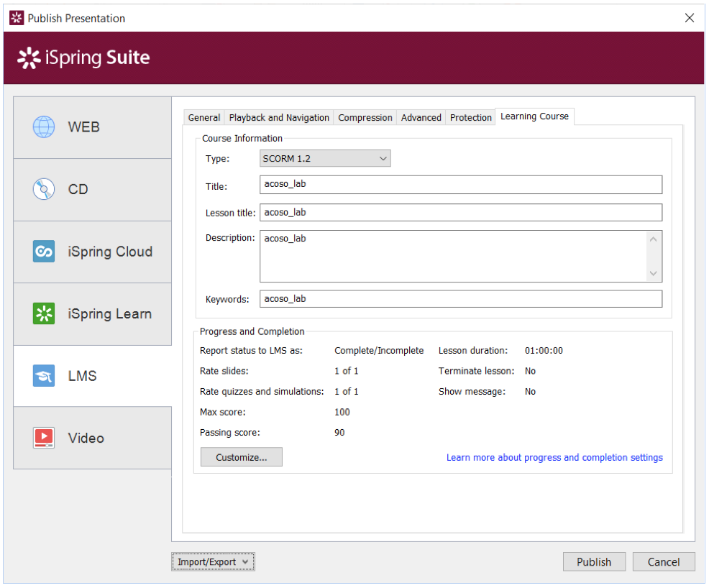This screenshot has width=709, height=588.
Task: Click the green iSpring Learn icon
Action: [x=44, y=313]
